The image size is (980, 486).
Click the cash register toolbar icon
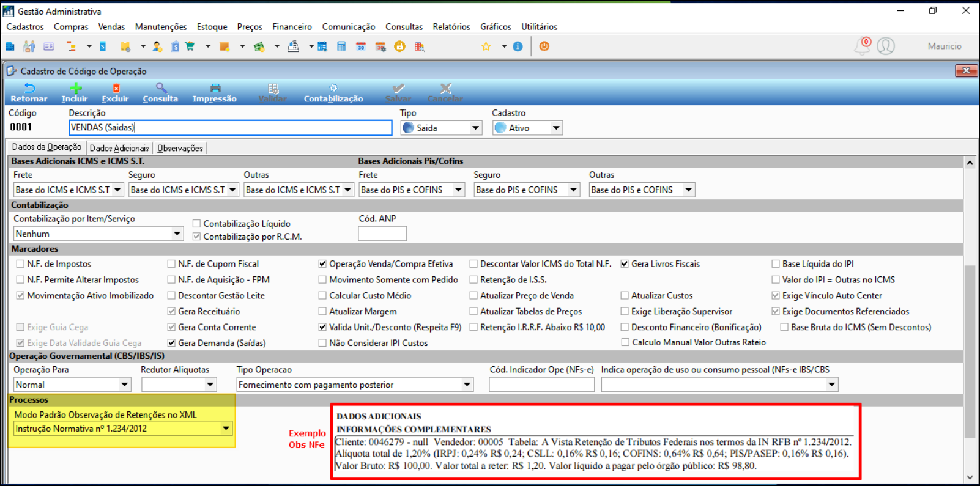pos(293,46)
